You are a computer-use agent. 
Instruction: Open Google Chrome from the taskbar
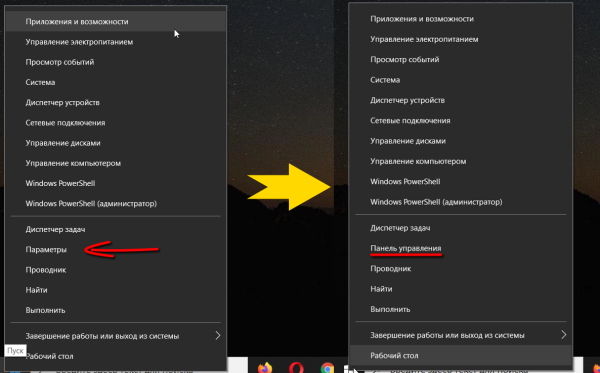(327, 368)
